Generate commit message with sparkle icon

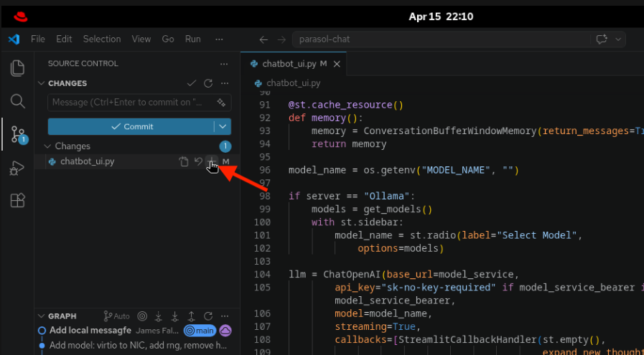coord(222,103)
